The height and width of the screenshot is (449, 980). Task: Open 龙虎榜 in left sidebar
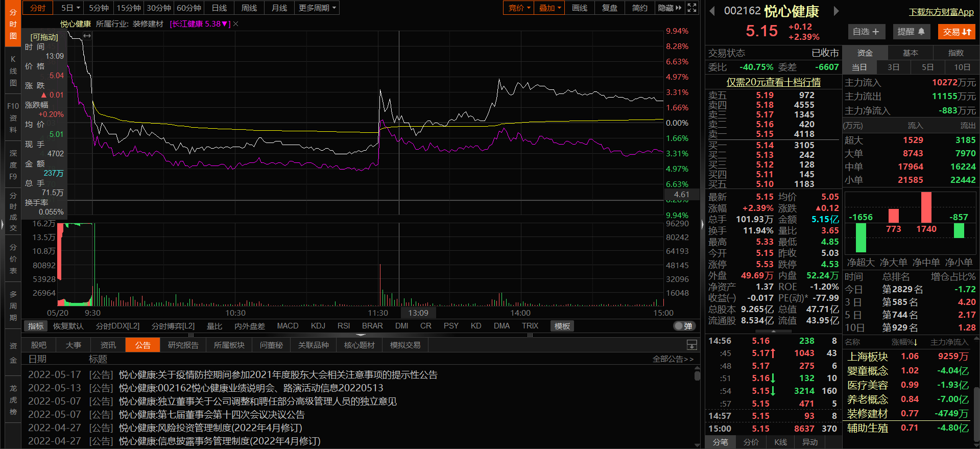click(x=13, y=400)
